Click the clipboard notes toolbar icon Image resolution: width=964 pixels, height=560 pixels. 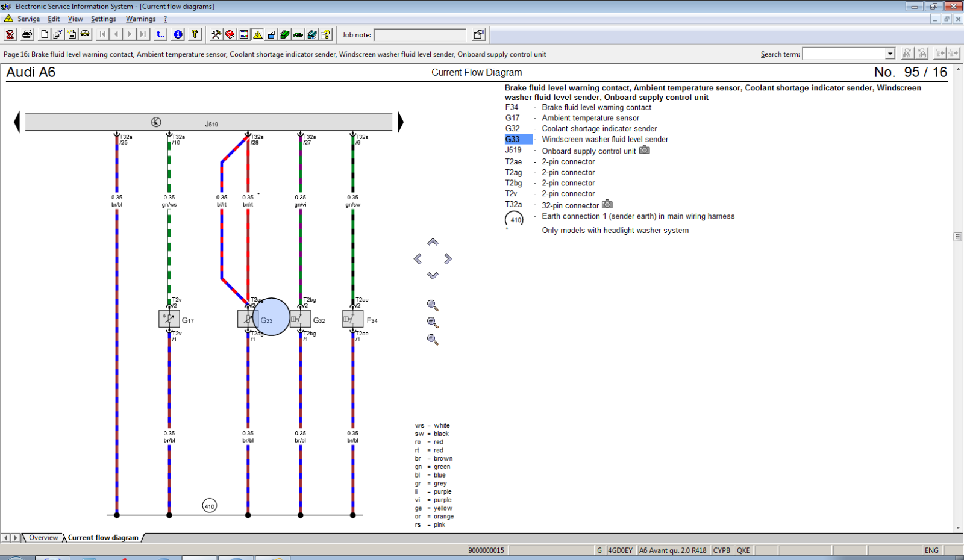pos(72,34)
